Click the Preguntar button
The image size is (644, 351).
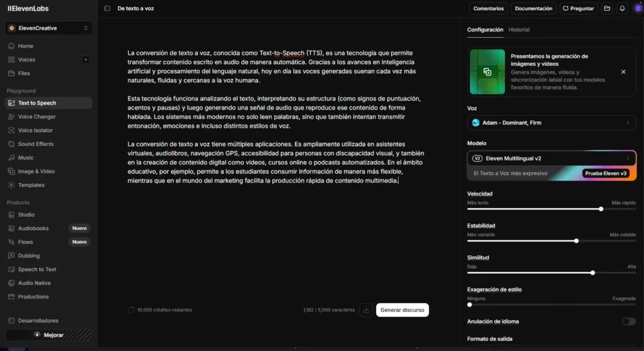point(579,8)
